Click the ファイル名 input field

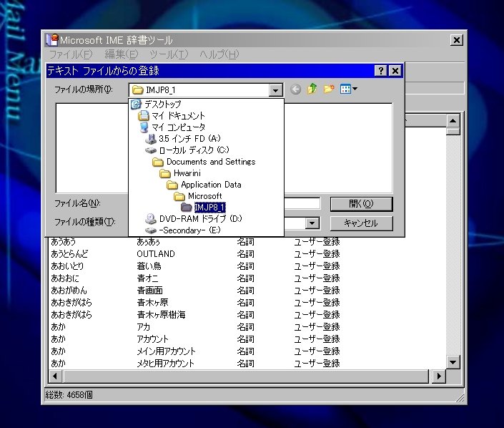[x=302, y=203]
